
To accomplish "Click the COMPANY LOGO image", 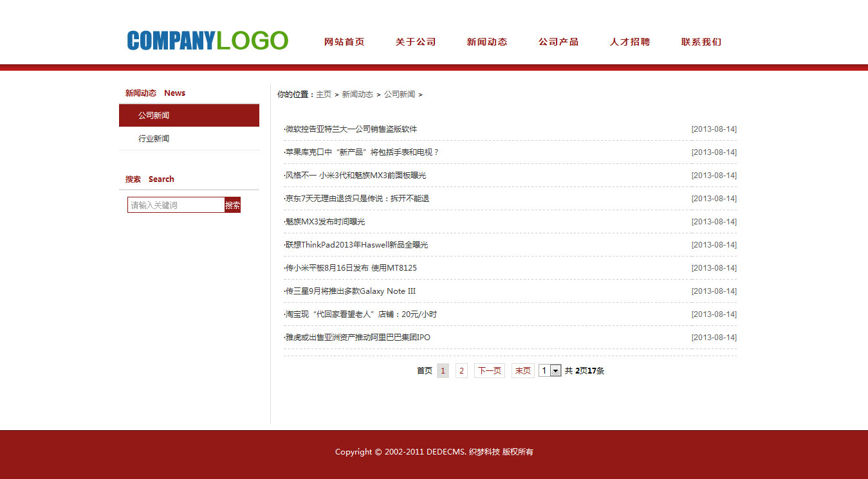I will point(207,41).
